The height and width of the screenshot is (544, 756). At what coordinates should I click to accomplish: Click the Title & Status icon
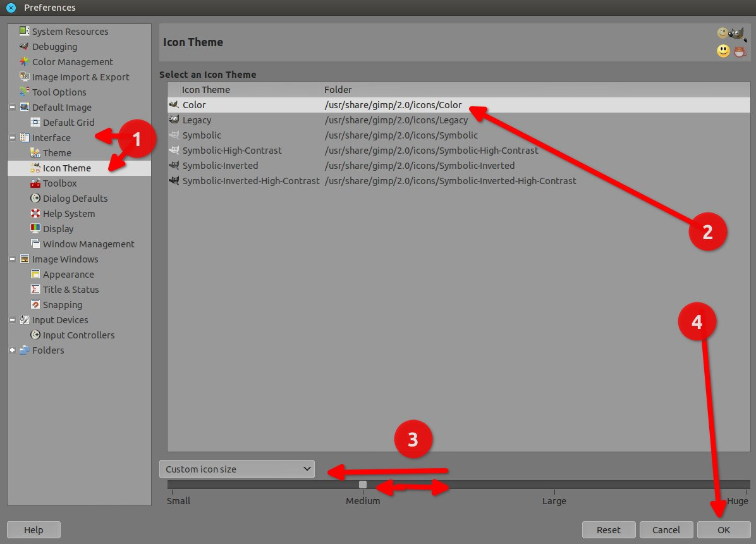coord(35,289)
